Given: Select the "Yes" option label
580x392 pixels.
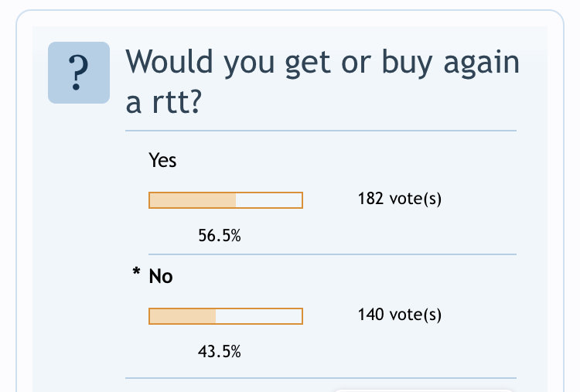Looking at the screenshot, I should pyautogui.click(x=162, y=160).
